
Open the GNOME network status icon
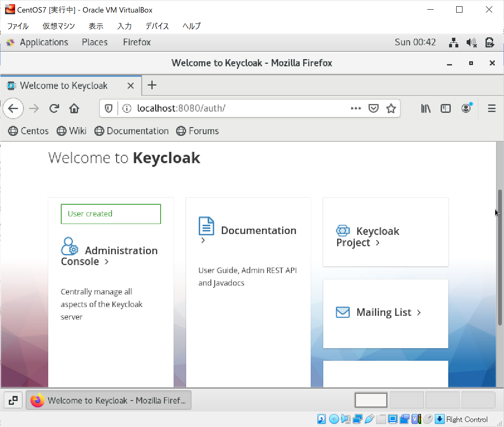[x=453, y=42]
